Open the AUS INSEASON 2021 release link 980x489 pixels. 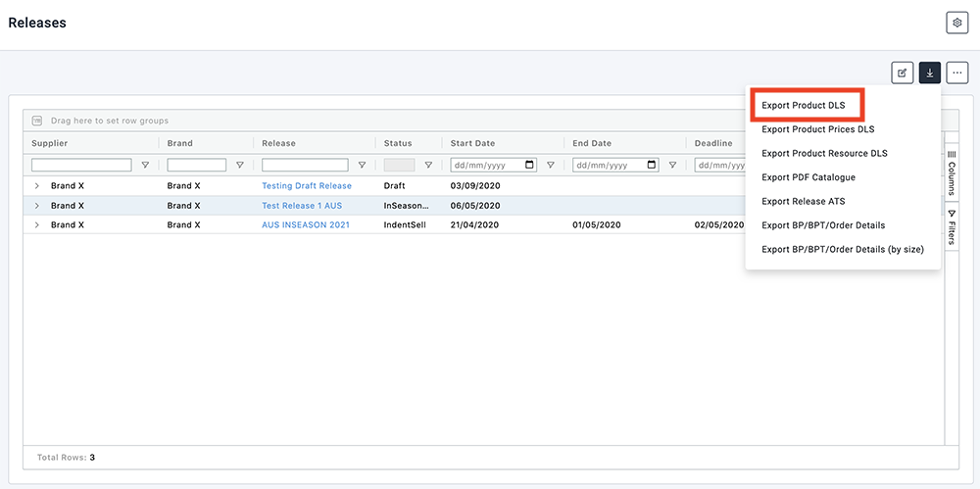tap(305, 225)
